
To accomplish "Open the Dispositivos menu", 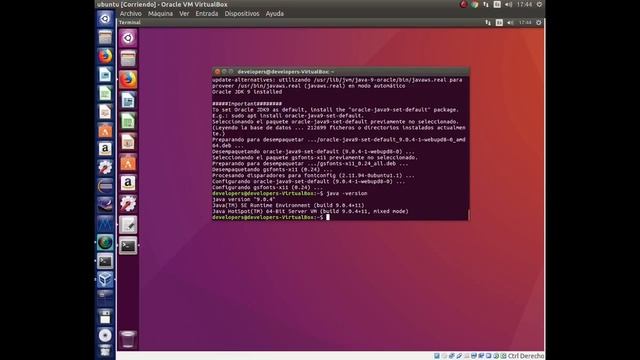I will (242, 13).
